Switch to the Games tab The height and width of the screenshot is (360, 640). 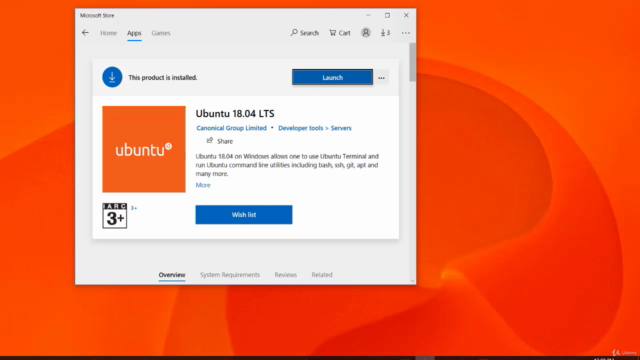pyautogui.click(x=161, y=33)
